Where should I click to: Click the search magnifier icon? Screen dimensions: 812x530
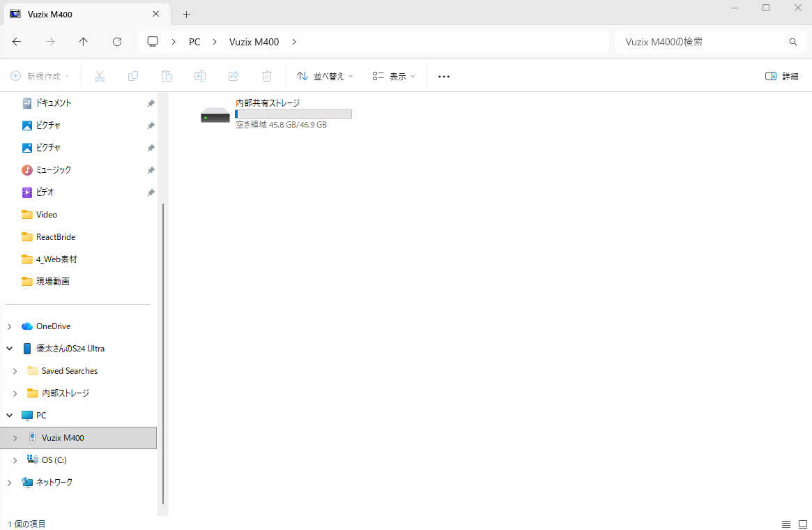793,42
